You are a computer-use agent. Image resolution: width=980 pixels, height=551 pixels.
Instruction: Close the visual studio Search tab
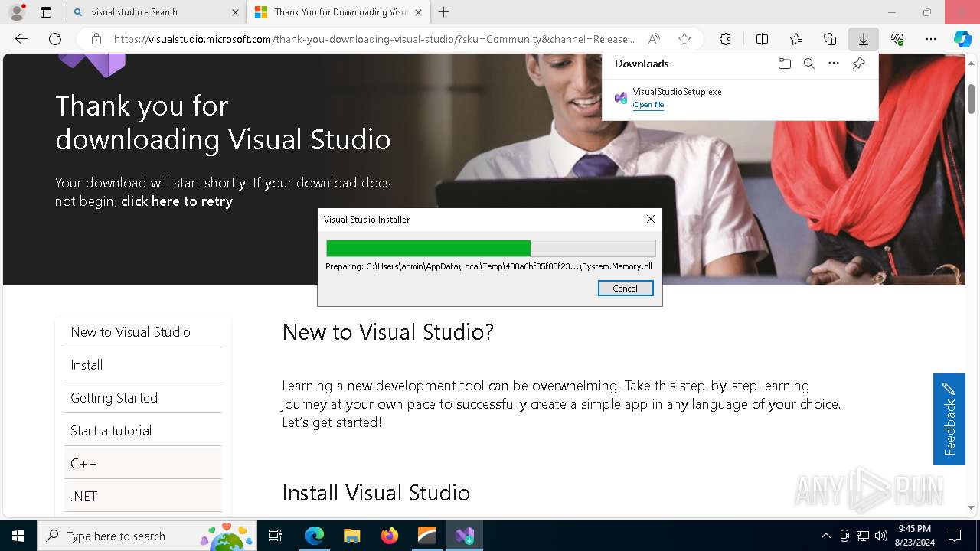coord(234,12)
